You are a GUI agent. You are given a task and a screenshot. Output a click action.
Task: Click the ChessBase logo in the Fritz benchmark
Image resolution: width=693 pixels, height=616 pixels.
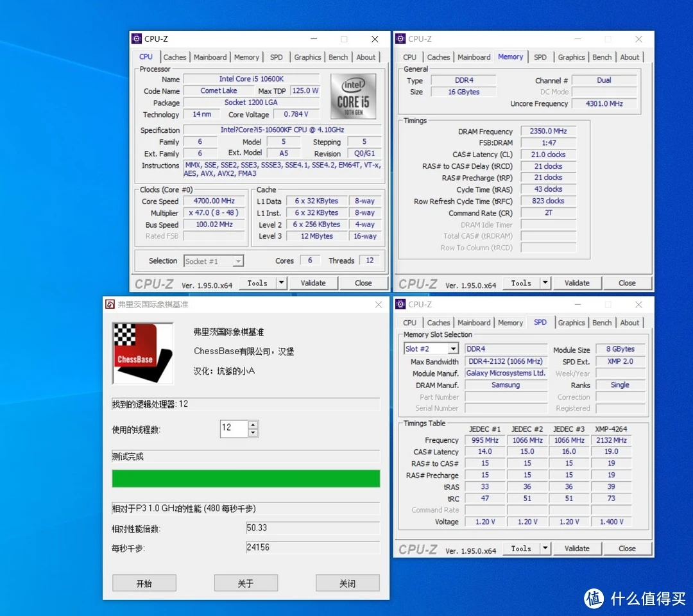coord(142,354)
